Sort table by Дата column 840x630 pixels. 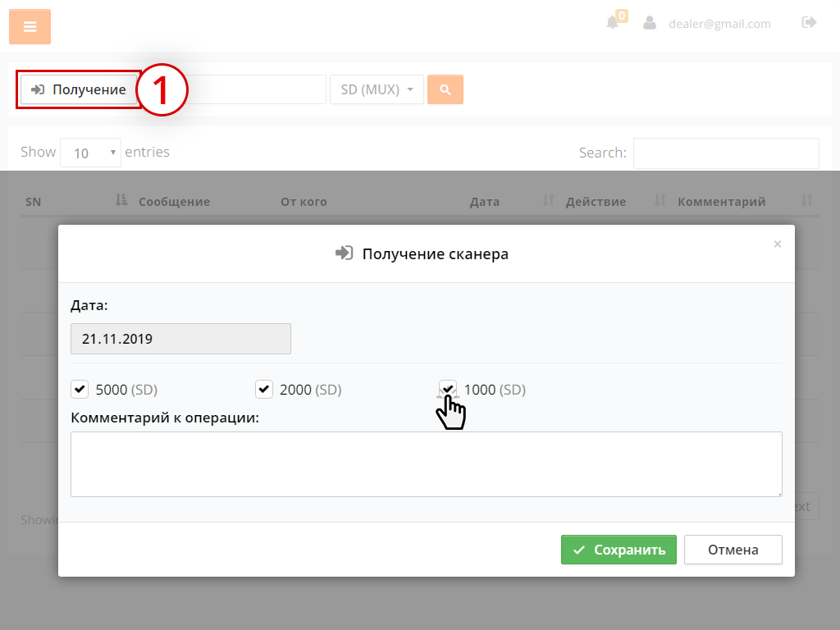click(549, 201)
